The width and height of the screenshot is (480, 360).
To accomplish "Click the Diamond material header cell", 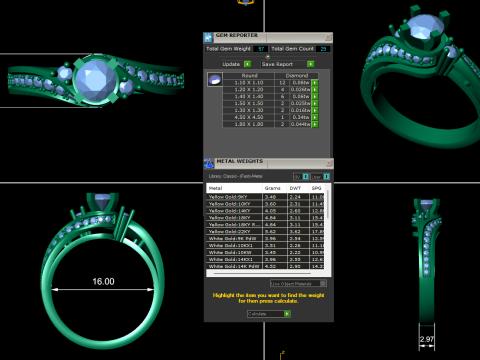I will point(297,76).
